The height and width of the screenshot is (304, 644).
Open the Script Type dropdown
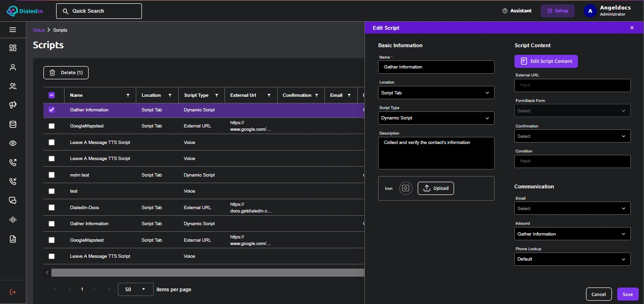click(x=436, y=118)
